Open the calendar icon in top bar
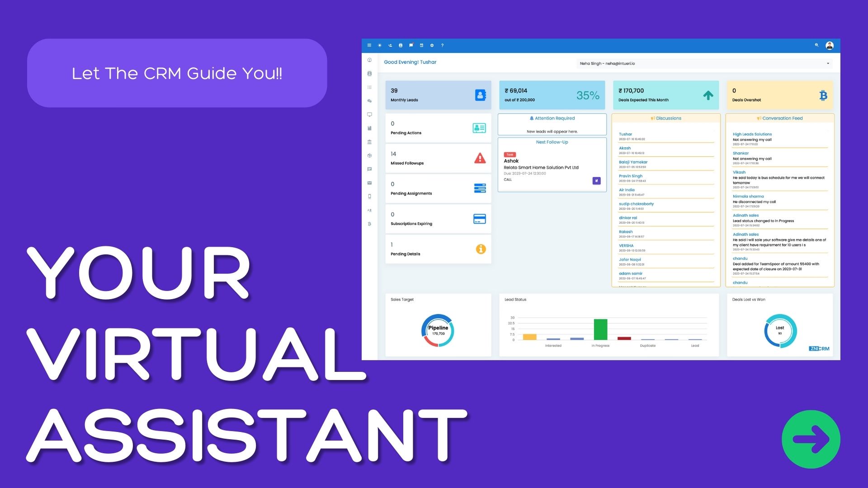The width and height of the screenshot is (868, 488). [x=421, y=45]
